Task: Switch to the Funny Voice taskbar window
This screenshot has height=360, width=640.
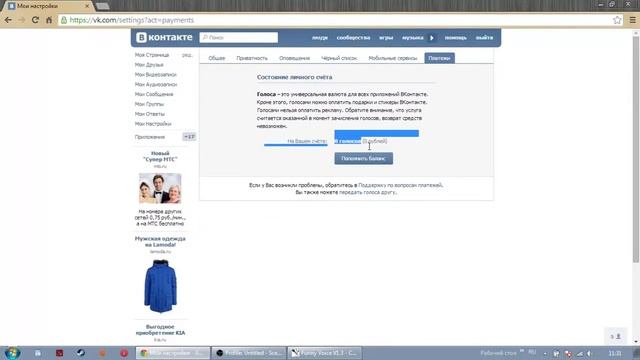Action: pyautogui.click(x=325, y=353)
